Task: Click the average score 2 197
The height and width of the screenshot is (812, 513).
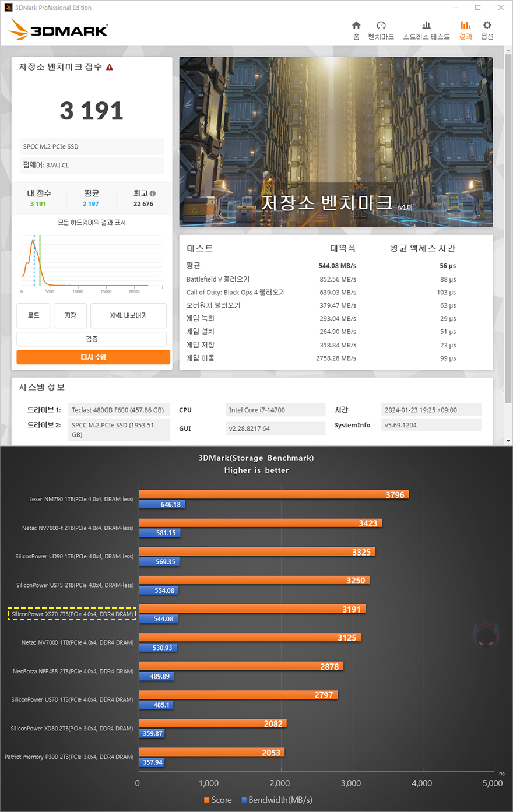Action: [91, 204]
